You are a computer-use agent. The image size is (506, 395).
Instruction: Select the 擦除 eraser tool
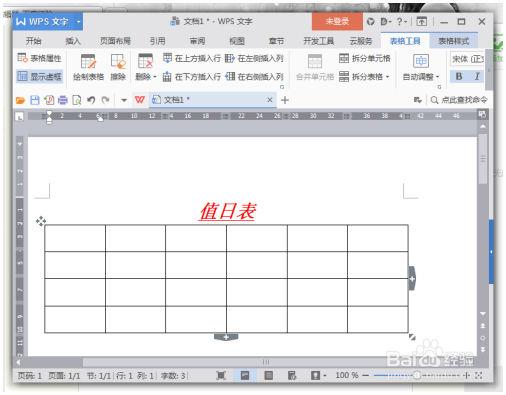pos(118,67)
